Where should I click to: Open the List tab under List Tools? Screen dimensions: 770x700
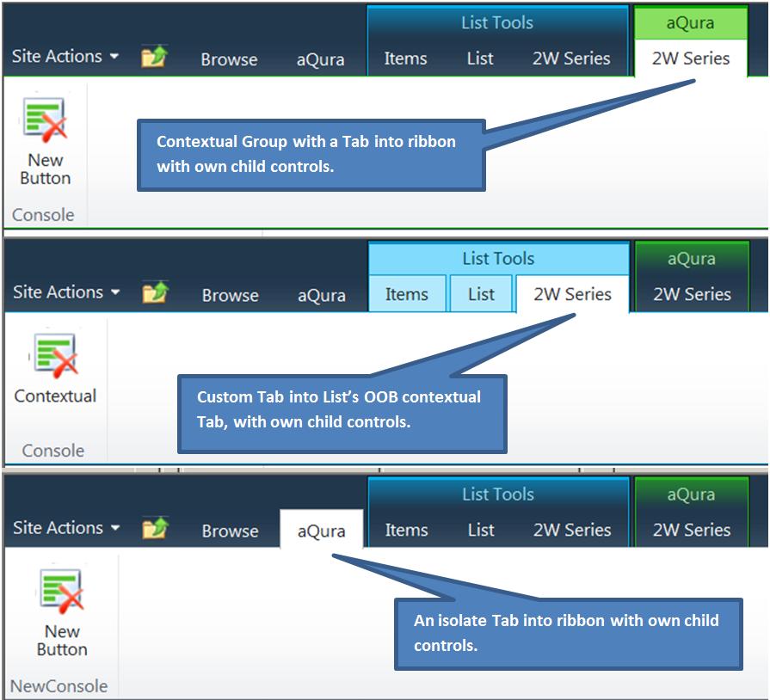(480, 59)
